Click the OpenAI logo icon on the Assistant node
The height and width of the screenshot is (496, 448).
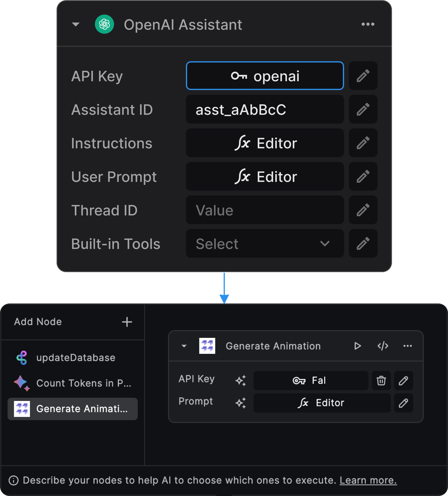[104, 24]
